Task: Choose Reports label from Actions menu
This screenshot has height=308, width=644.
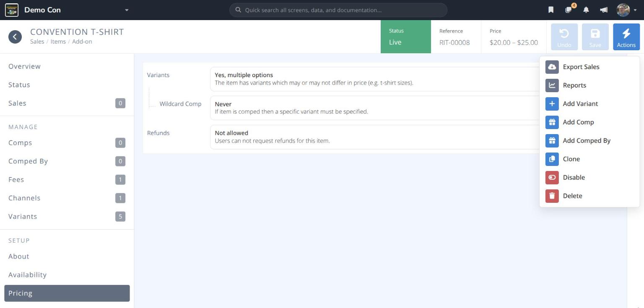Action: [574, 85]
